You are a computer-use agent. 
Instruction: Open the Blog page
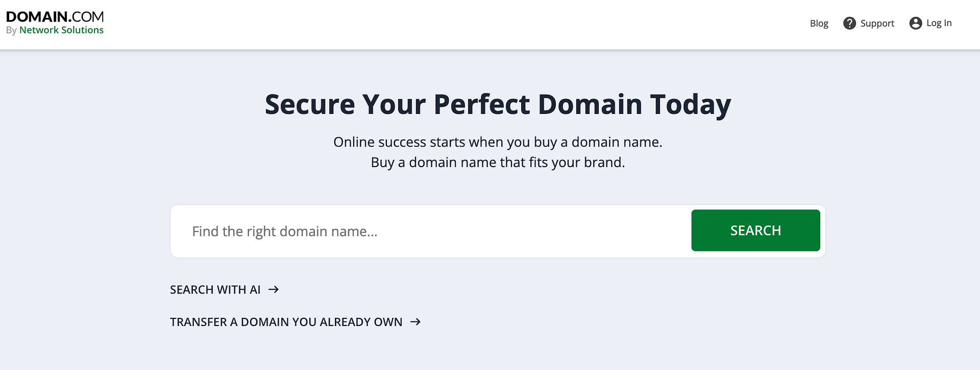point(819,24)
